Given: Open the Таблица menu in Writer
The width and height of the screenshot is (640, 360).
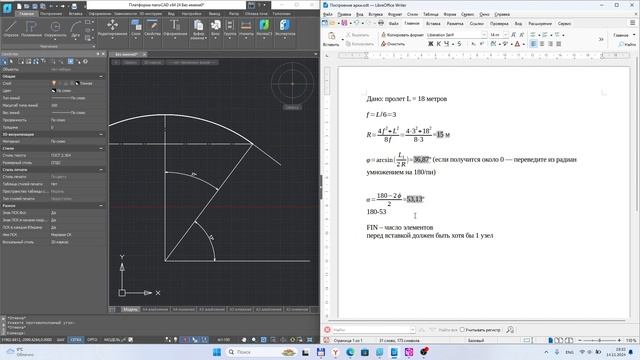Looking at the screenshot, I should tap(431, 14).
